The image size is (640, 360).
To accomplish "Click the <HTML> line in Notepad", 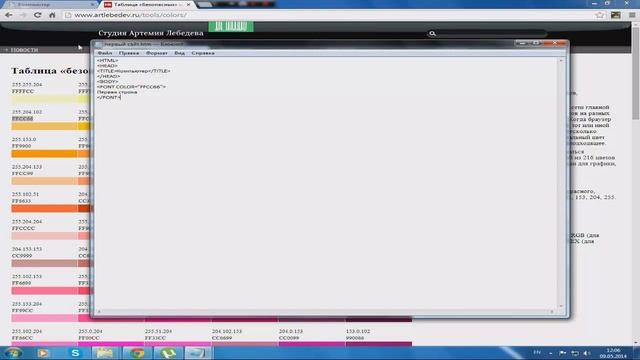I will point(107,60).
